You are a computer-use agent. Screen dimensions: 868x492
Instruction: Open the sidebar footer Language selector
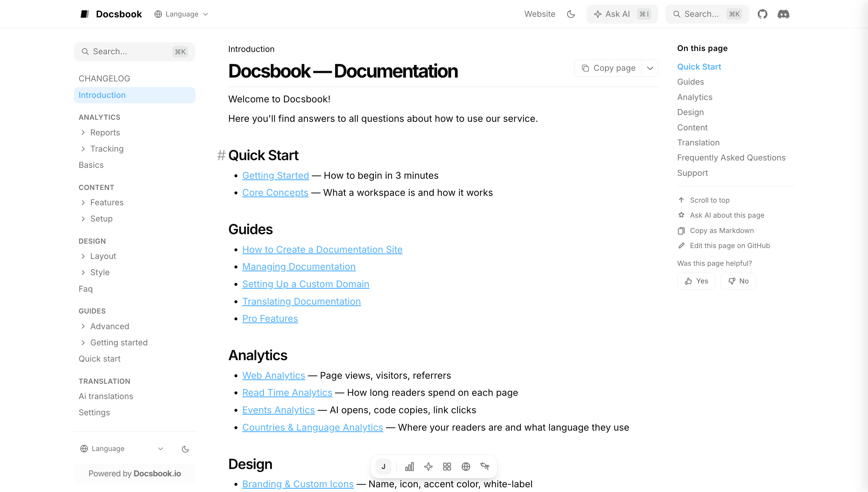pos(122,449)
